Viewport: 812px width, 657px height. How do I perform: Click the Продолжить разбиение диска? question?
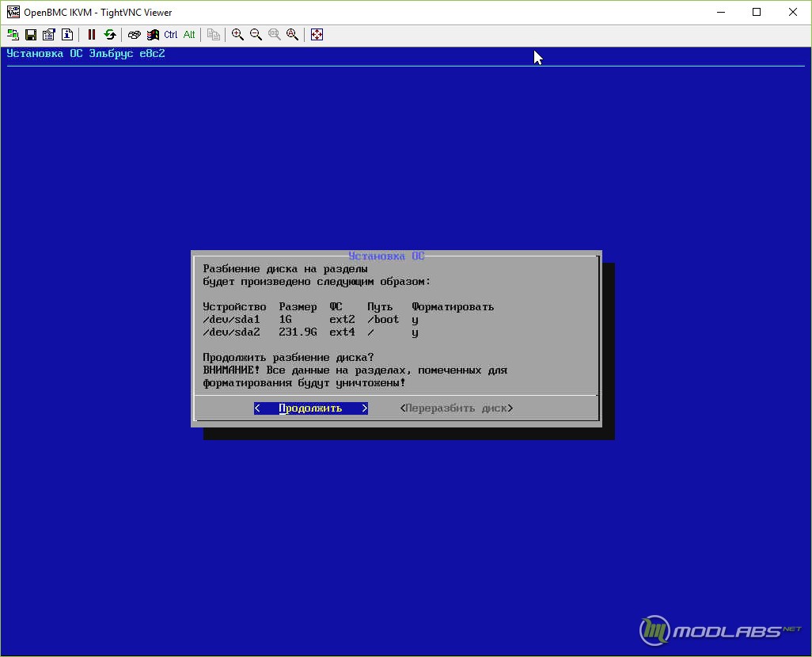288,358
